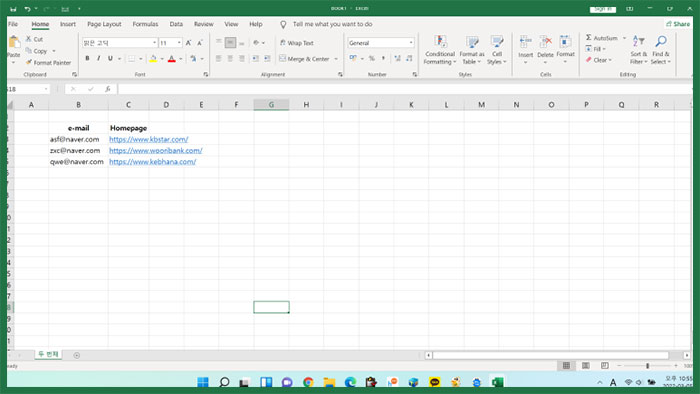Open Conditional Formatting
Screen dimensions: 700x394
point(440,50)
